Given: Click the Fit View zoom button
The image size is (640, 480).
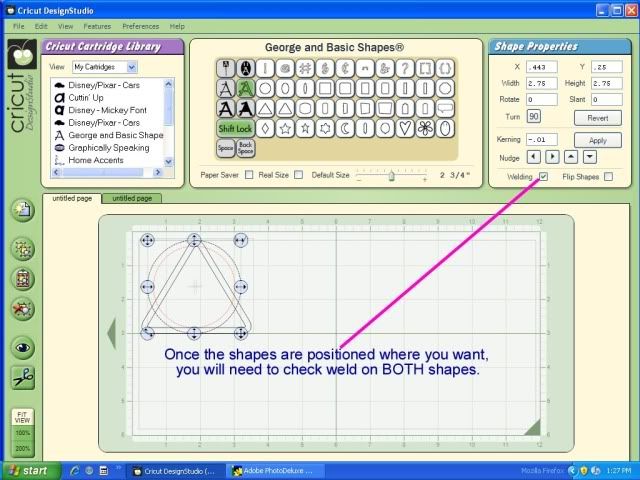Looking at the screenshot, I should [23, 417].
